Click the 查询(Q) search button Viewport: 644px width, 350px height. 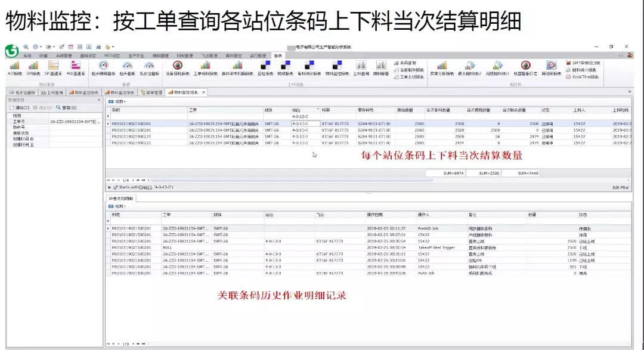66,108
